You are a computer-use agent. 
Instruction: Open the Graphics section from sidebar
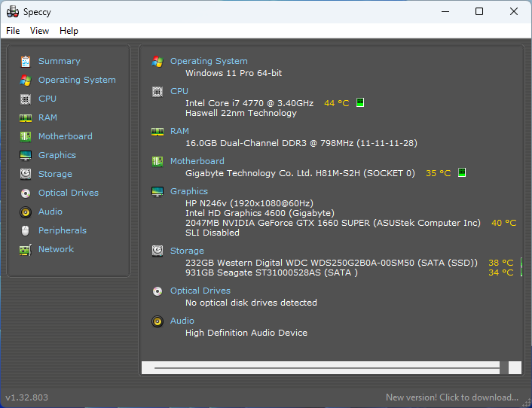click(57, 156)
